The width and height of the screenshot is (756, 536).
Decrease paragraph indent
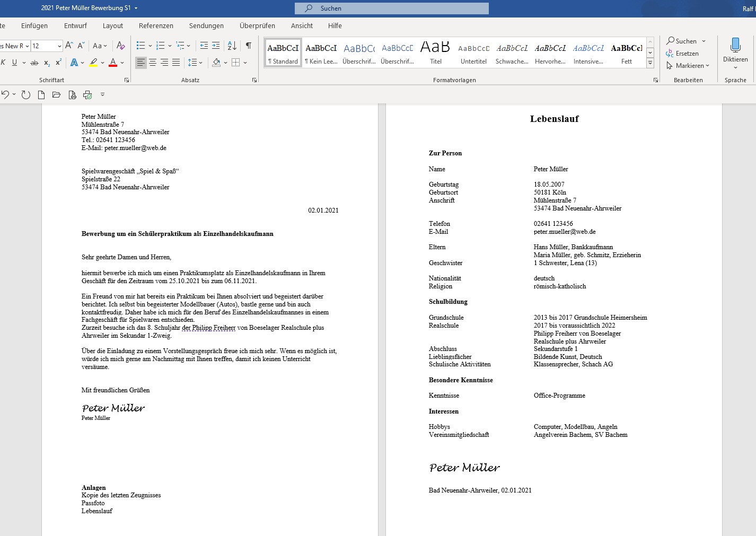(x=204, y=46)
